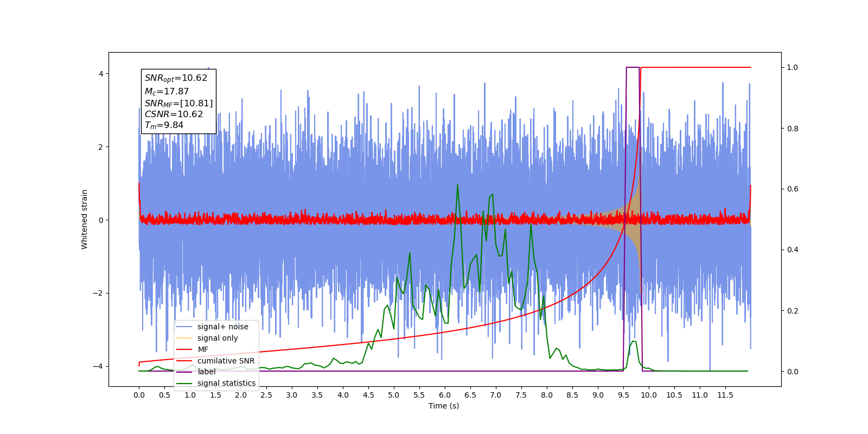Click the 0.8 tick on right axis
The height and width of the screenshot is (434, 868).
pyautogui.click(x=793, y=129)
